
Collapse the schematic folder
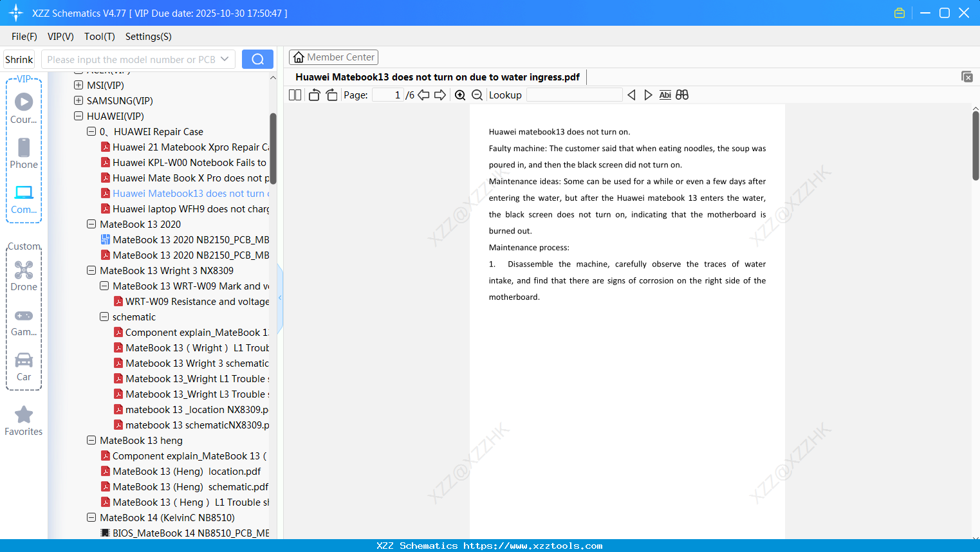(x=104, y=317)
